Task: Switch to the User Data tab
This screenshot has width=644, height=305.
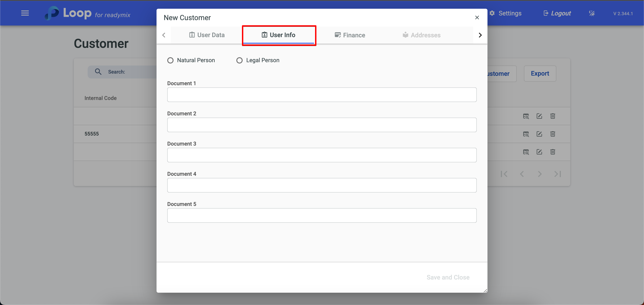Action: (207, 35)
